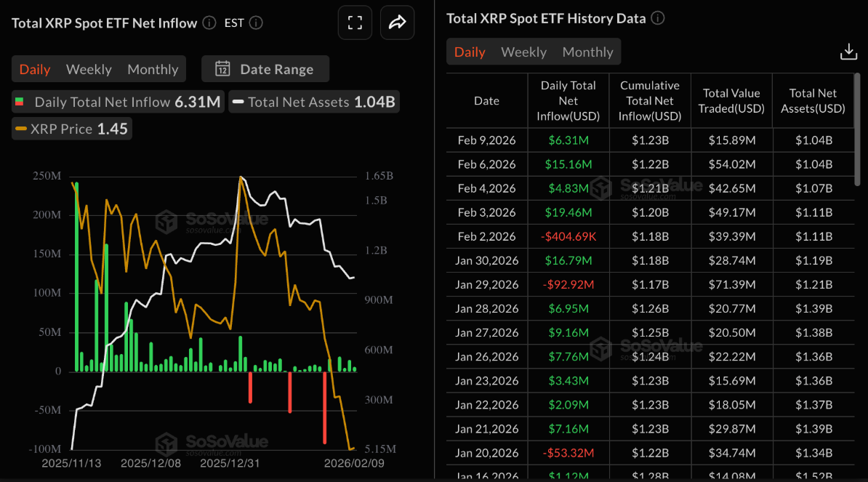Image resolution: width=868 pixels, height=482 pixels.
Task: Toggle XRP Price legend series
Action: tap(71, 129)
